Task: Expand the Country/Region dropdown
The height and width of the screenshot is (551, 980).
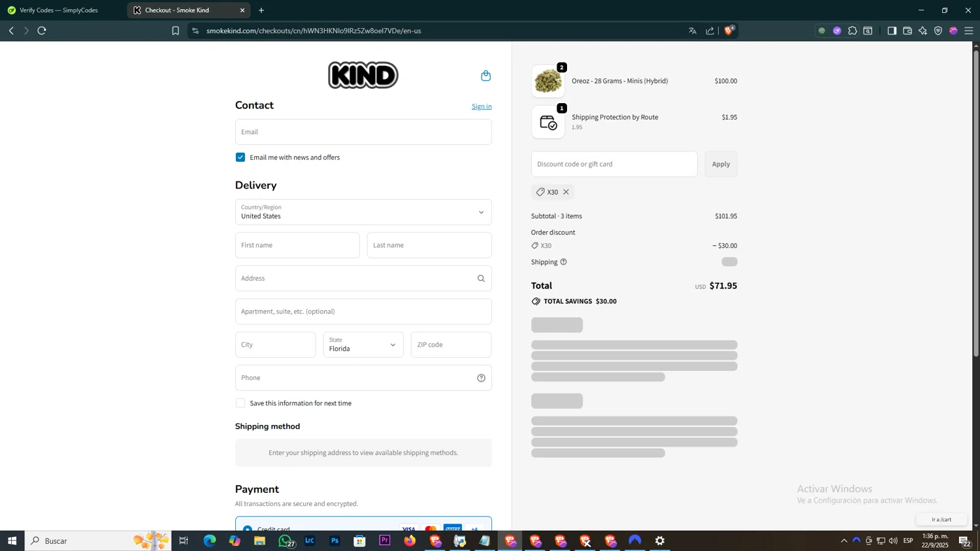Action: click(x=363, y=212)
